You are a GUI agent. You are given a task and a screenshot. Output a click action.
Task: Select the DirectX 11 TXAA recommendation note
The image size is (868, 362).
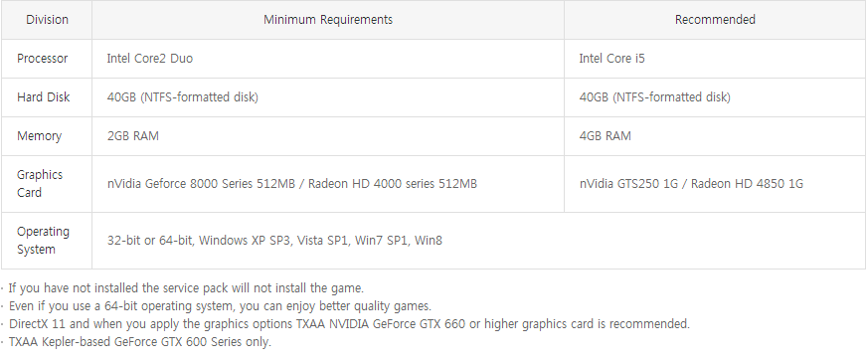coord(346,324)
